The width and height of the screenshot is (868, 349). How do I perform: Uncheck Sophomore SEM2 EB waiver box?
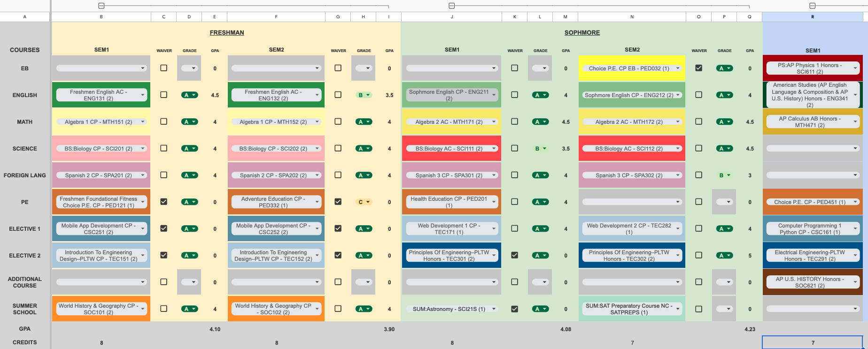698,68
